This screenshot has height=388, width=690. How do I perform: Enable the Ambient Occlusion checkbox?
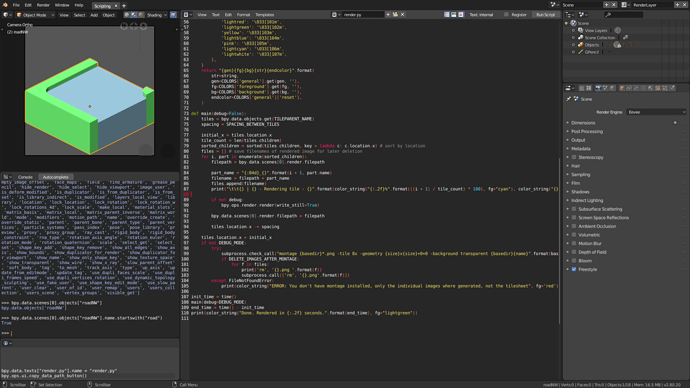574,226
